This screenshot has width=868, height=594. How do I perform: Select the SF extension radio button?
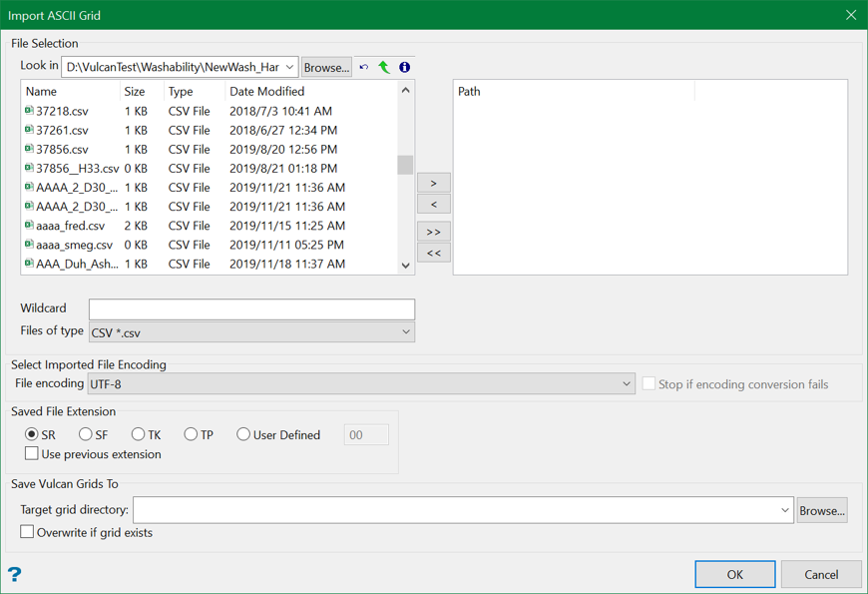tap(86, 434)
